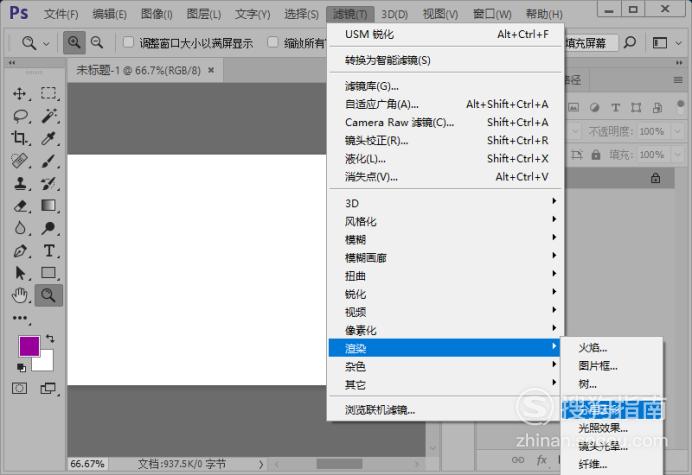
Task: Open the 滤镜(T) menu in menu bar
Action: pyautogui.click(x=350, y=14)
